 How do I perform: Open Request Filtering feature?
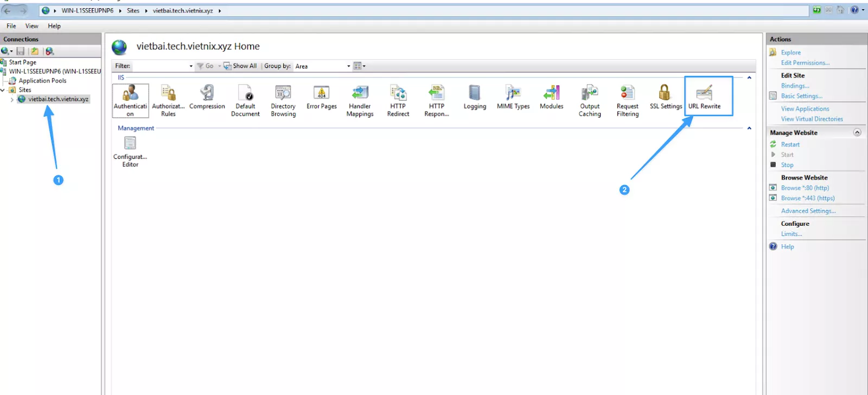[628, 100]
